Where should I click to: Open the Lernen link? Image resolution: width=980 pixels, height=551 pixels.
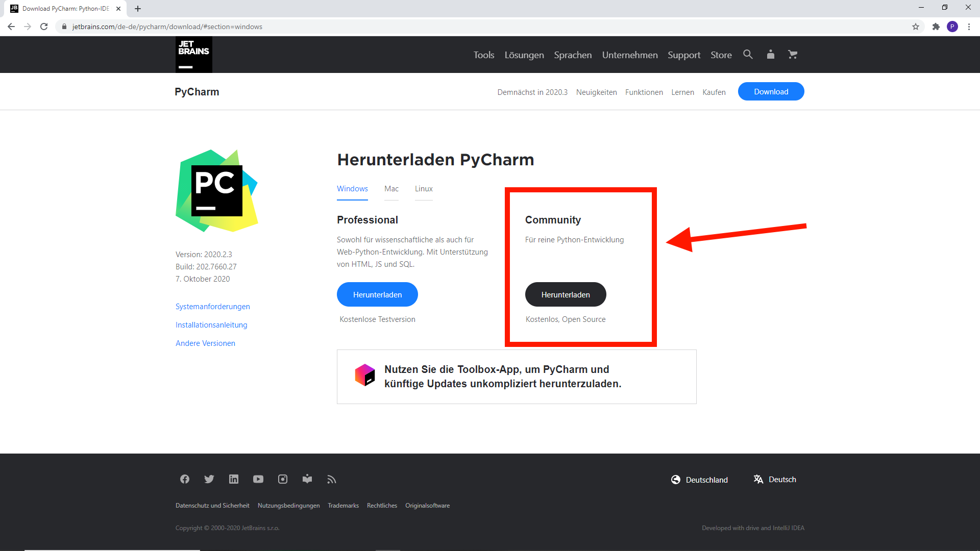(x=682, y=92)
